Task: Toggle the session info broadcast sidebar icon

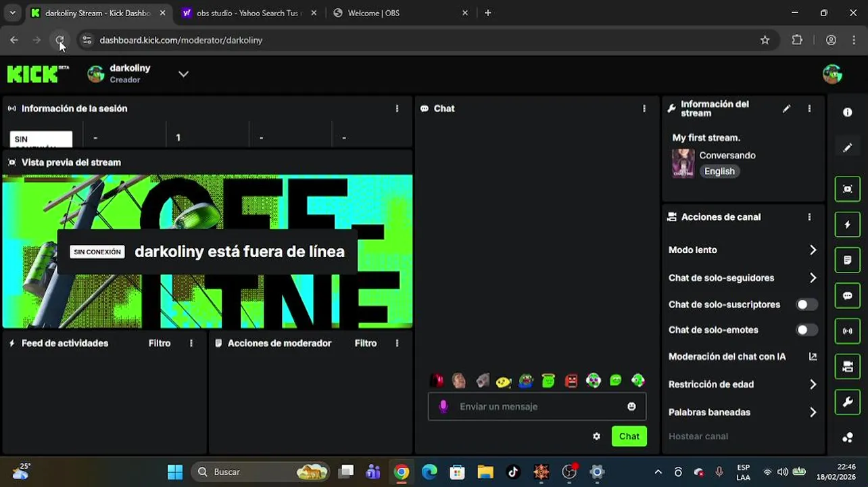Action: [847, 331]
